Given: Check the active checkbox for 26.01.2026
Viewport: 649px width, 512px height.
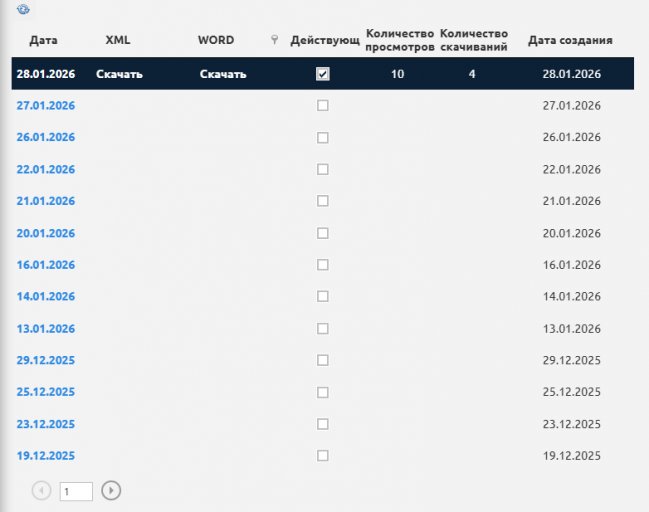Looking at the screenshot, I should tap(323, 137).
